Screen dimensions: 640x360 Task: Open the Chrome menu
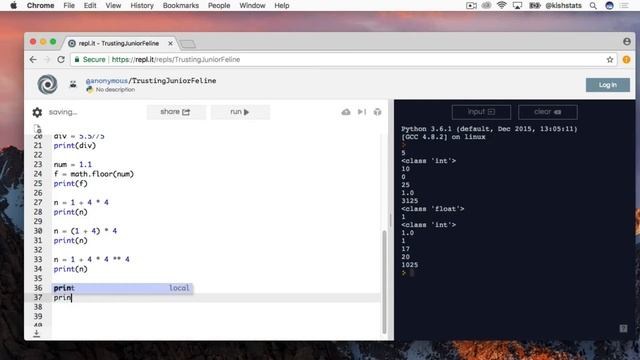(x=40, y=5)
